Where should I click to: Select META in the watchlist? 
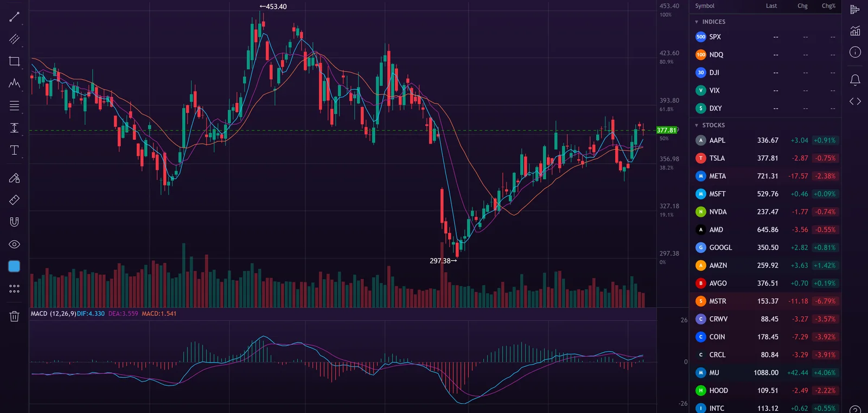pyautogui.click(x=765, y=176)
